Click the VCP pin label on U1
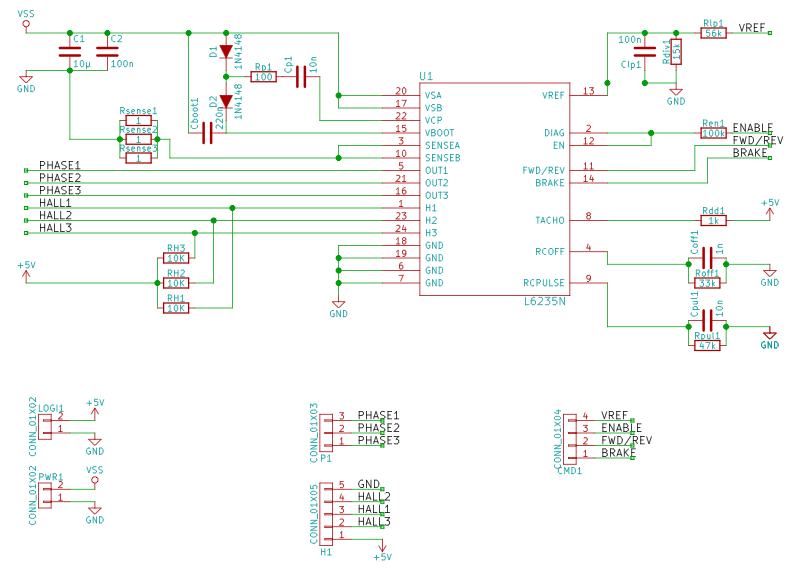 tap(434, 120)
